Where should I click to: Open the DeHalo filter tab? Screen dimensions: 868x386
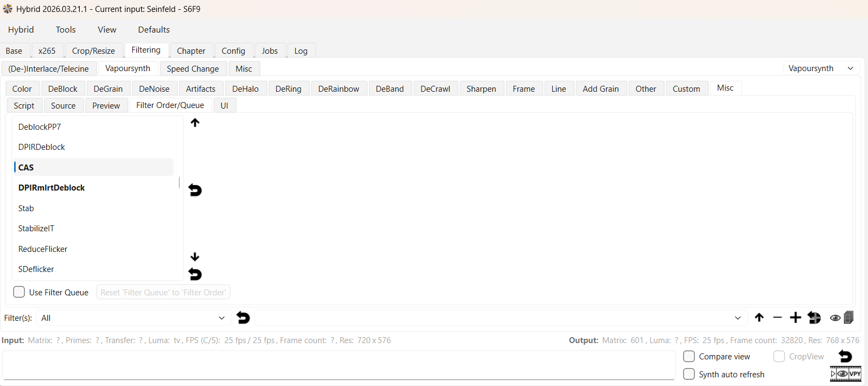pos(245,88)
